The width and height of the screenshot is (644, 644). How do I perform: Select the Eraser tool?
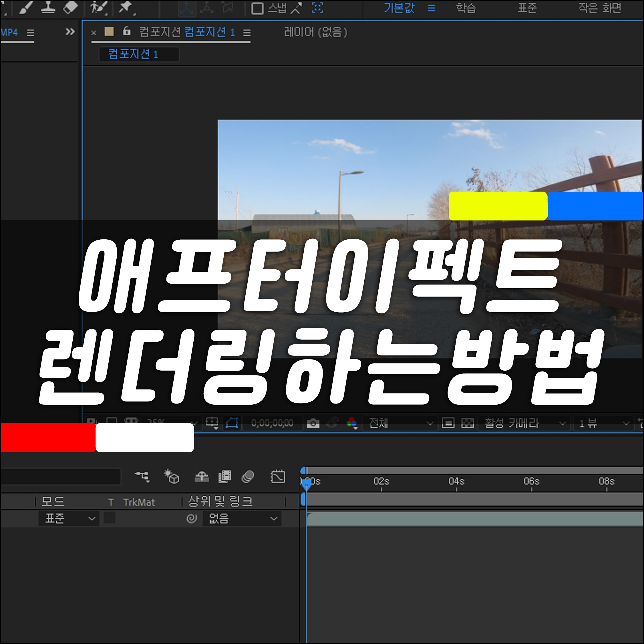pos(70,7)
